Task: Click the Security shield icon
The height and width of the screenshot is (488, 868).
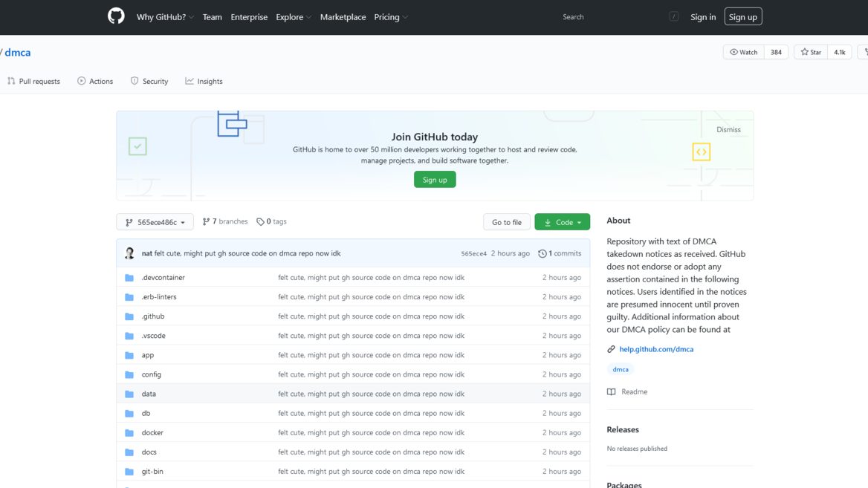Action: tap(135, 81)
